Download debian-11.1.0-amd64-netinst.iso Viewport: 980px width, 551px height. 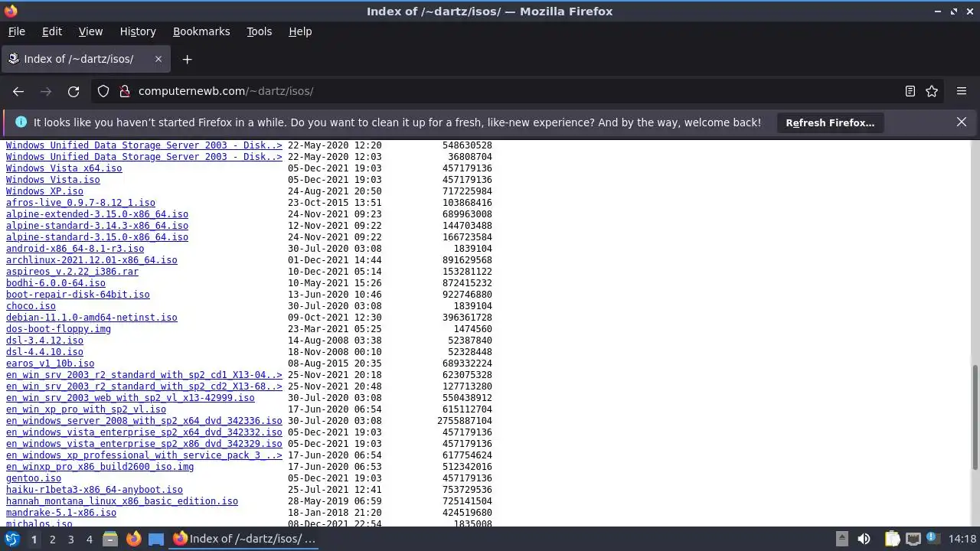92,318
